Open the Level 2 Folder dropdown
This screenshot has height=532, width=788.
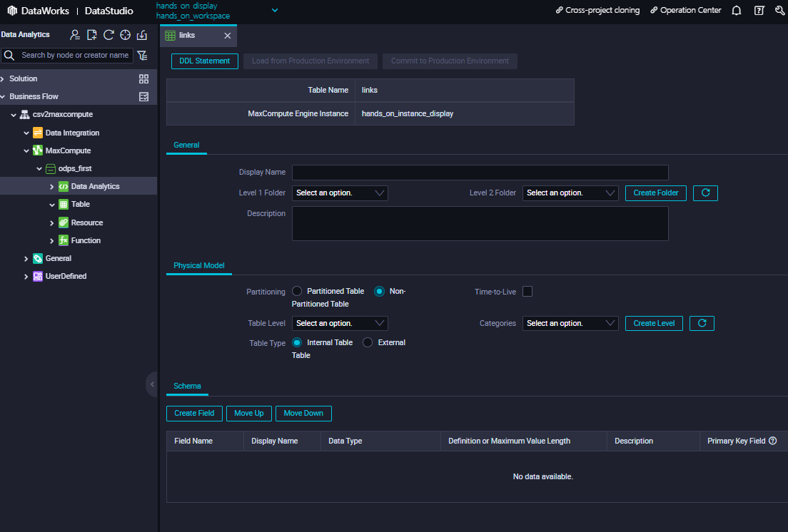coord(570,193)
